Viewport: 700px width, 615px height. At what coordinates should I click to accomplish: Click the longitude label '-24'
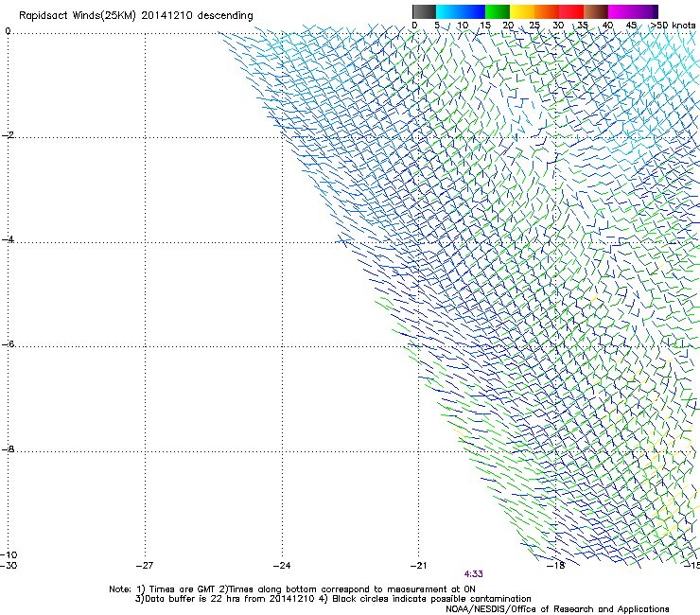(282, 566)
